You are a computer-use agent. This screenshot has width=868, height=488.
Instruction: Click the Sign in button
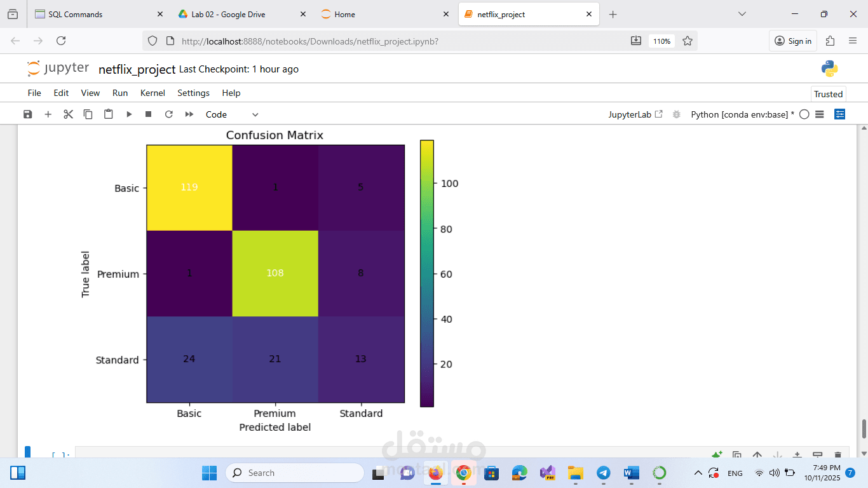793,41
